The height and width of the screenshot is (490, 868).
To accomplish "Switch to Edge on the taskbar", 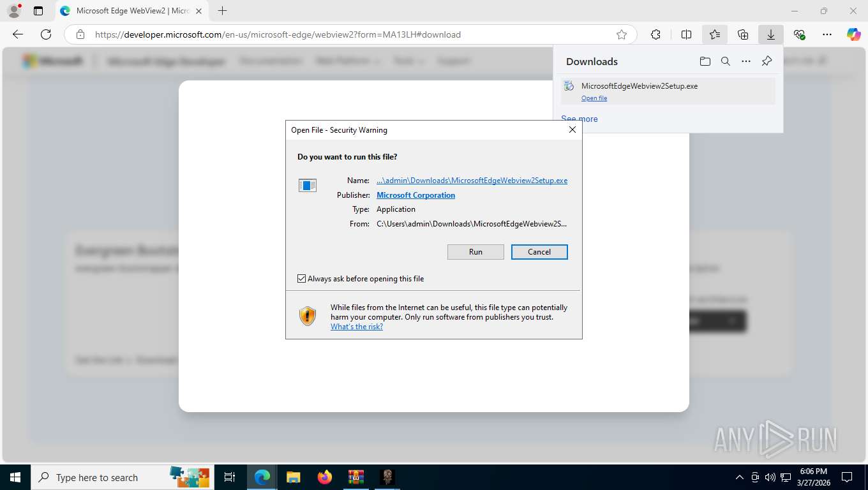I will click(x=262, y=477).
